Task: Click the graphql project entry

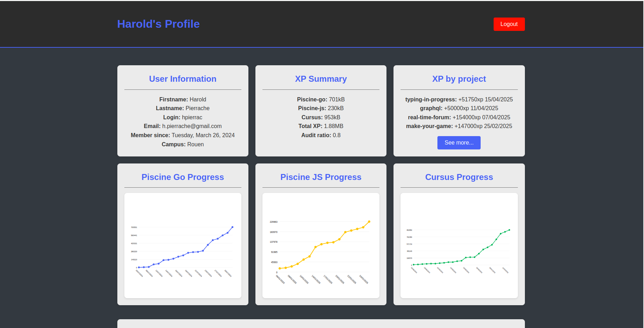Action: click(x=459, y=108)
